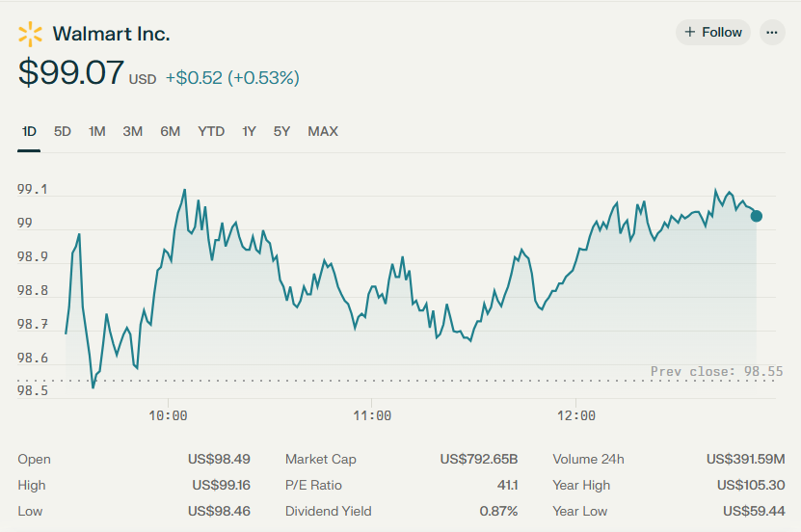Switch to the 5Y chart range
The image size is (801, 532).
point(281,132)
